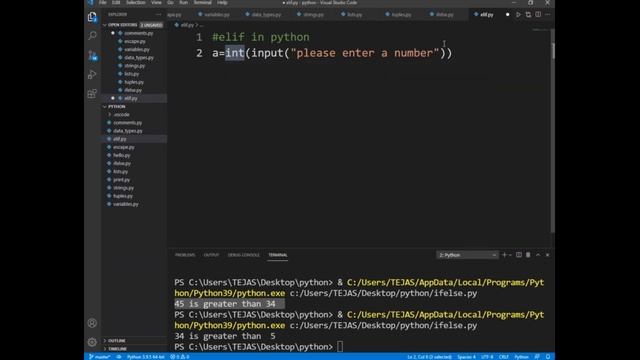Close the terminal panel

point(548,255)
